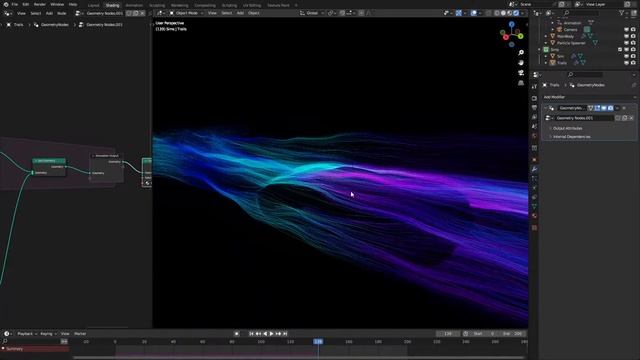Open the Marker menu in timeline
Screen dimensions: 640x360
point(80,334)
